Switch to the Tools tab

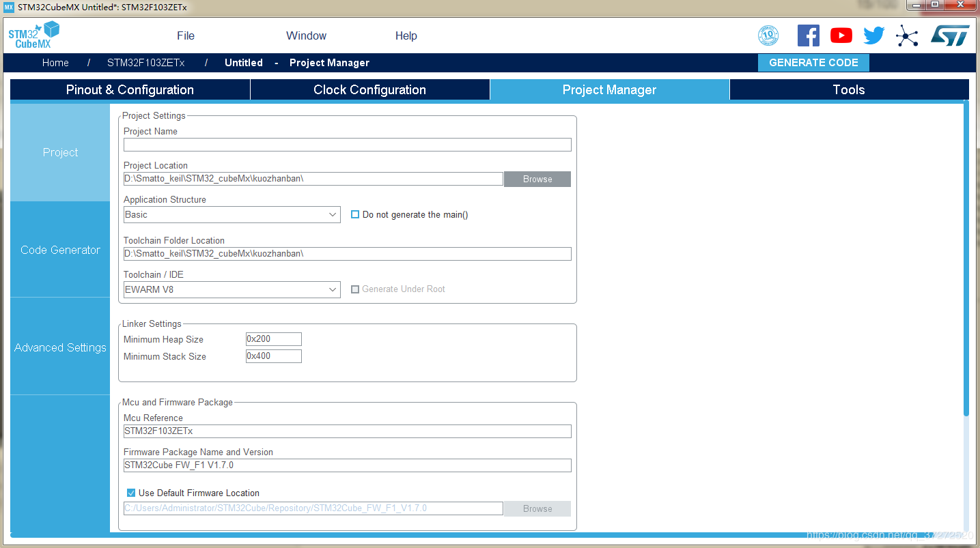849,89
